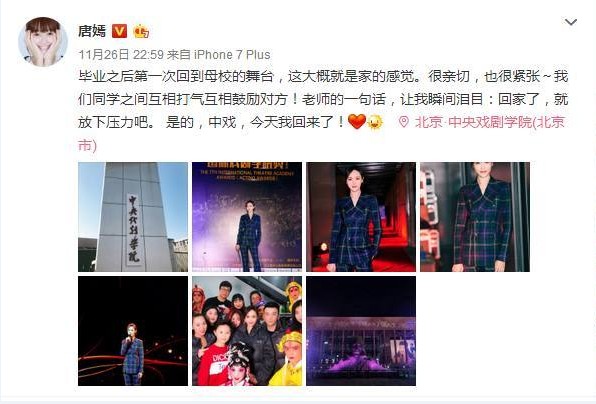Open the group selfie opera costumes photo
This screenshot has height=404, width=596.
[x=247, y=331]
